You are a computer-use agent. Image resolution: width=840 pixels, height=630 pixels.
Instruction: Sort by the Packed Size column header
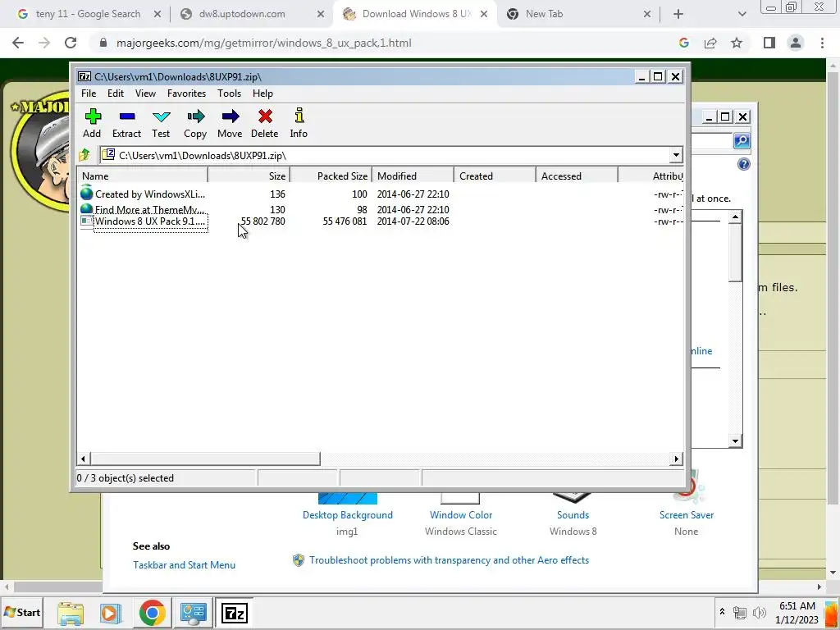[331, 176]
